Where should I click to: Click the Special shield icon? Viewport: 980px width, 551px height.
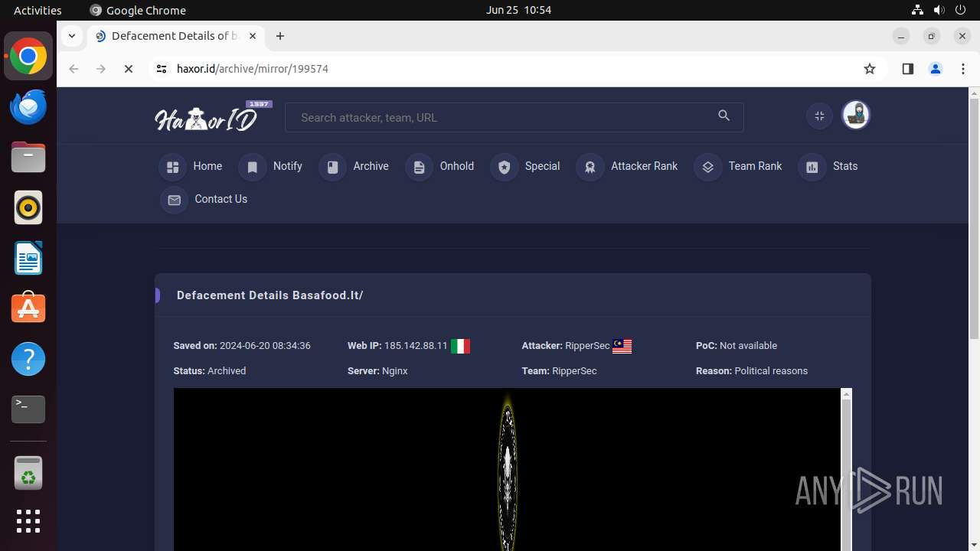coord(504,167)
